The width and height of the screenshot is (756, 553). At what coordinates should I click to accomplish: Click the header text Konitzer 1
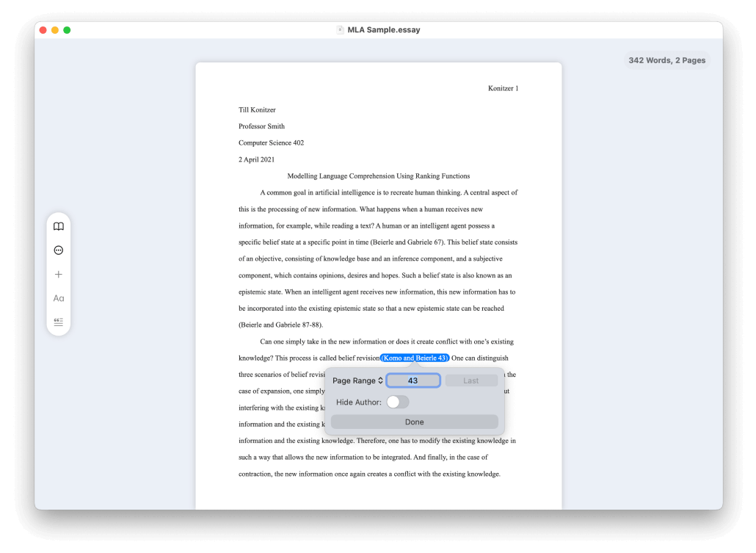click(x=503, y=88)
